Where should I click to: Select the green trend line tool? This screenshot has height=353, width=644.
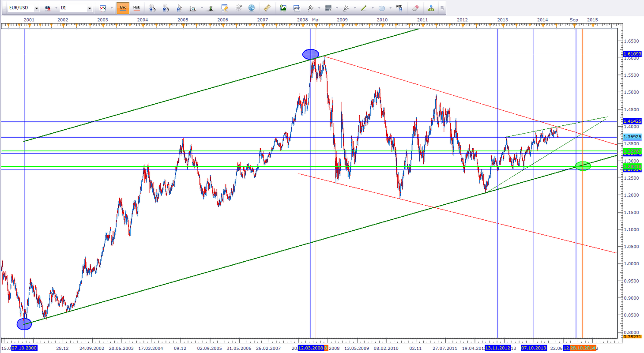click(x=364, y=8)
